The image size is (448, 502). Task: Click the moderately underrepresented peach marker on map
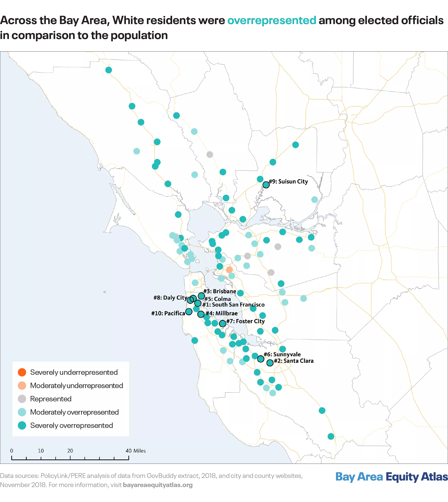(x=229, y=270)
